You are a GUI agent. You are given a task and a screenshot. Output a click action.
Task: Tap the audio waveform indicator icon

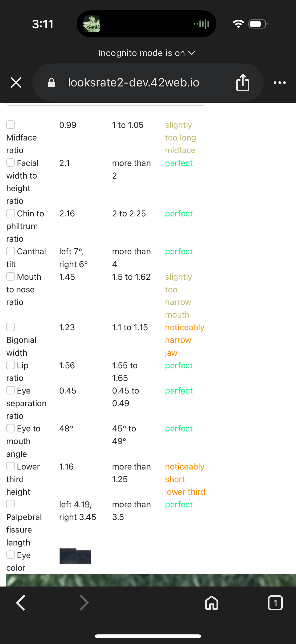pyautogui.click(x=202, y=24)
